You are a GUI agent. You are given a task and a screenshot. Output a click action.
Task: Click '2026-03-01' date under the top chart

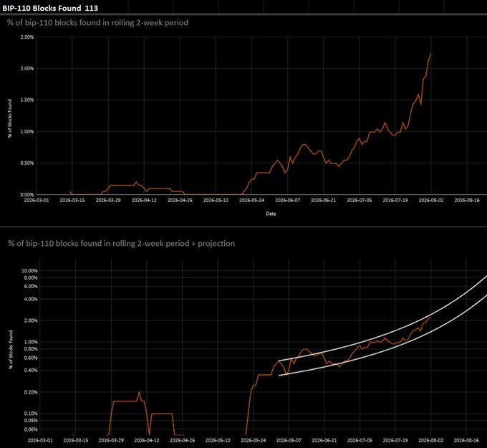click(37, 200)
